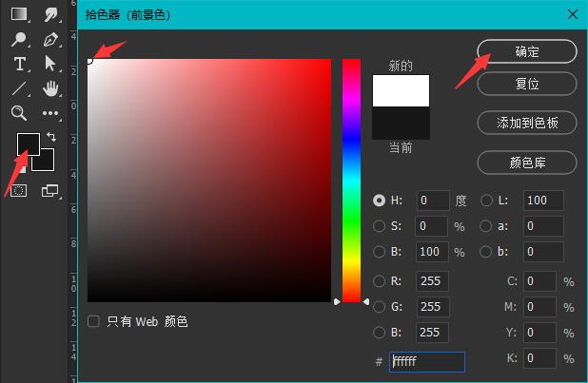Click the brightness B field showing 100
This screenshot has width=588, height=383.
tap(432, 252)
